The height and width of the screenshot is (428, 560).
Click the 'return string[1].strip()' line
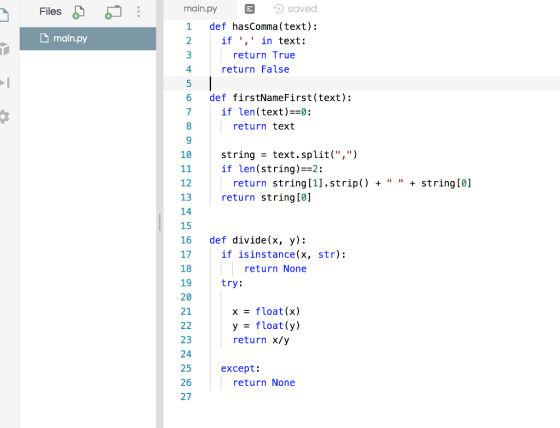352,183
